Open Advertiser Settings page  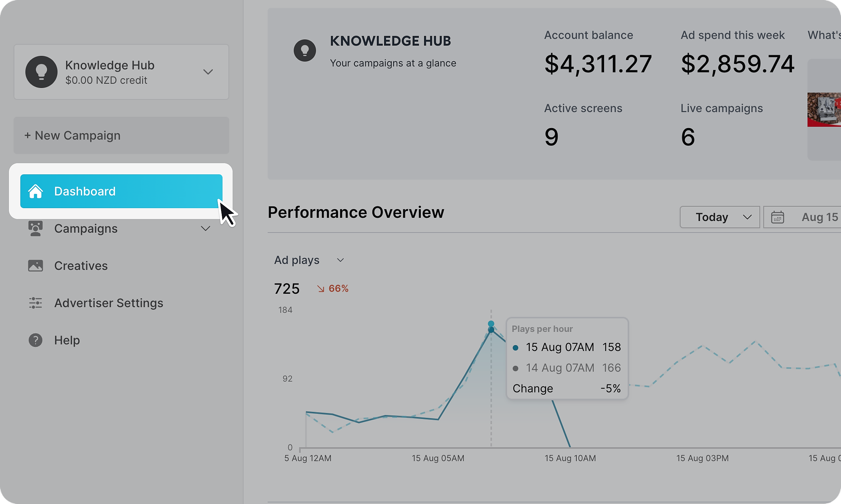109,303
